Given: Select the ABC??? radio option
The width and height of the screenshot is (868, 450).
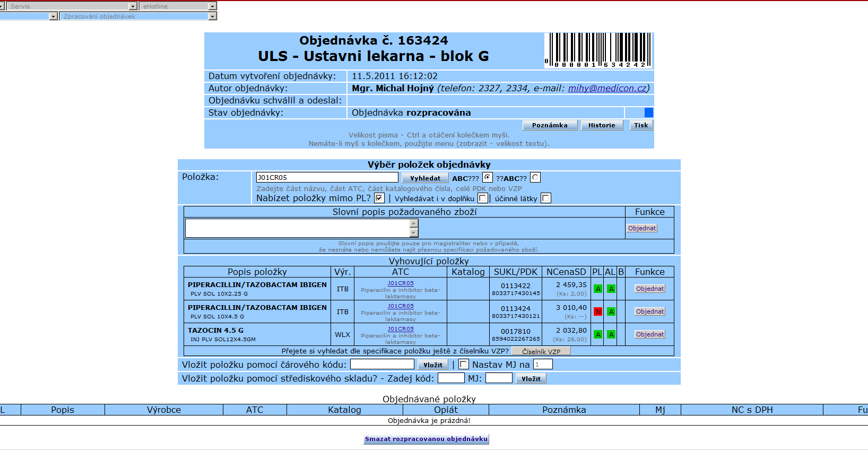Looking at the screenshot, I should coord(487,177).
